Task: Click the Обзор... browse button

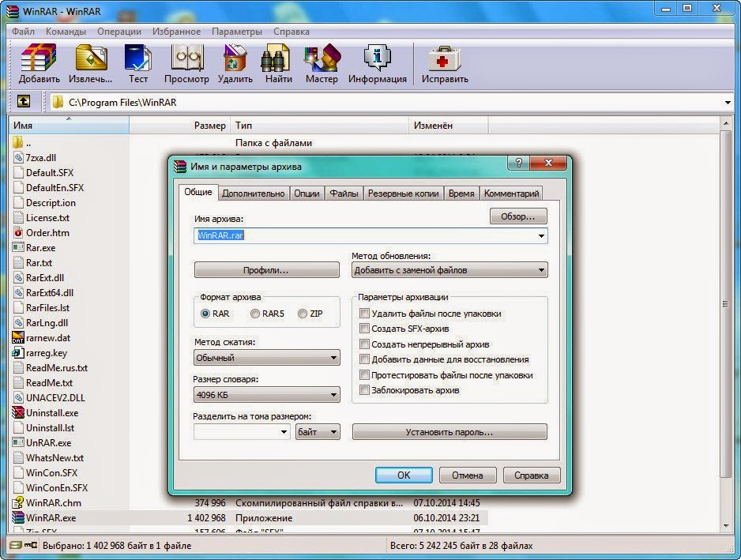Action: point(518,216)
